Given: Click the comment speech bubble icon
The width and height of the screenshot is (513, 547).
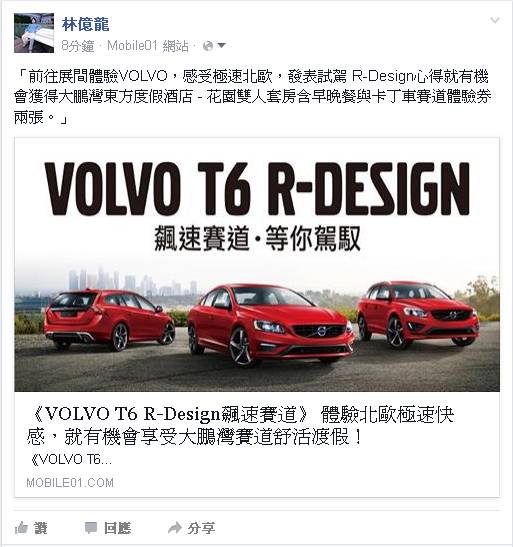Looking at the screenshot, I should (91, 528).
